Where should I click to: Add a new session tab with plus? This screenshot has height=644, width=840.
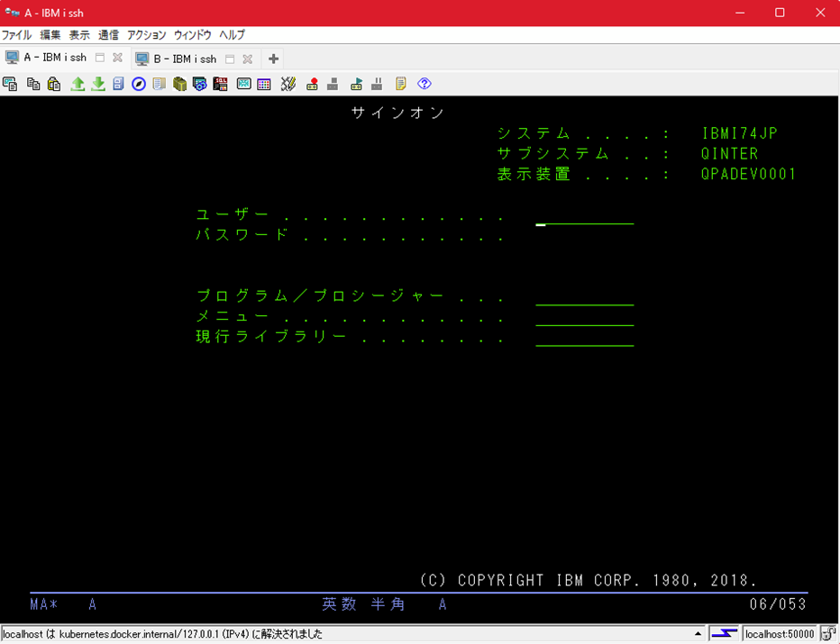pyautogui.click(x=273, y=59)
